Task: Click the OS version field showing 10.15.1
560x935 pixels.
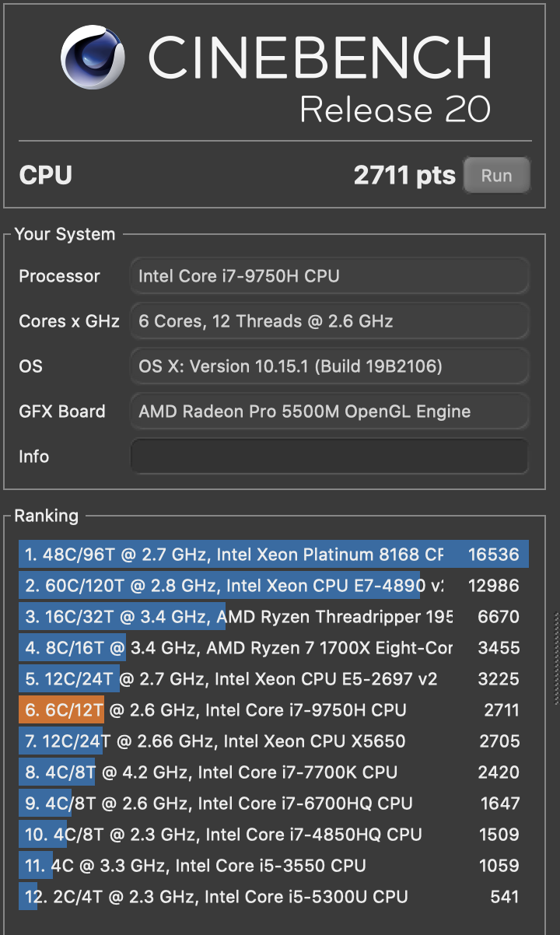Action: click(x=330, y=366)
